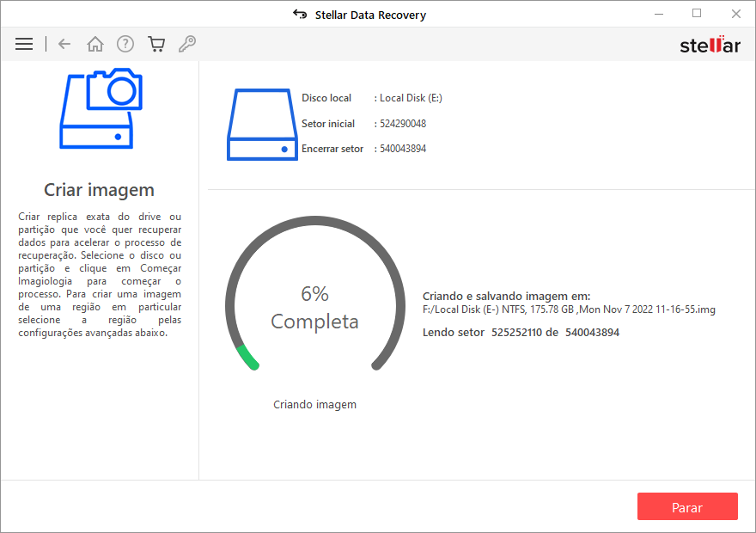
Task: Open Help with the question mark icon
Action: pyautogui.click(x=125, y=44)
